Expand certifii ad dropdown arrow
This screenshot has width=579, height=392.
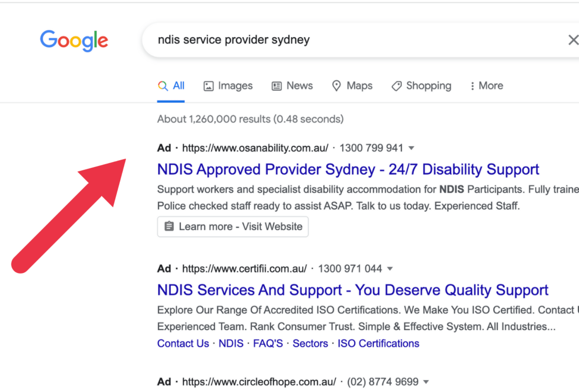[x=390, y=269]
